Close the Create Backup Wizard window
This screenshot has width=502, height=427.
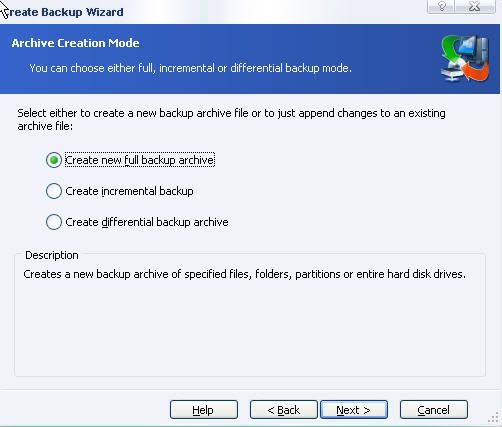pyautogui.click(x=476, y=6)
